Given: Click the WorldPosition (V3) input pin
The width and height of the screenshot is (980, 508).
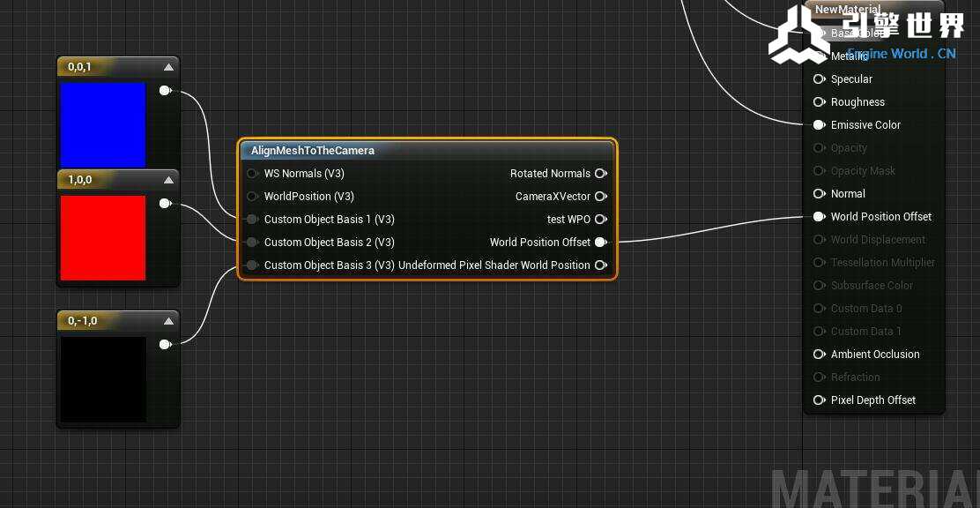Looking at the screenshot, I should click(x=253, y=197).
